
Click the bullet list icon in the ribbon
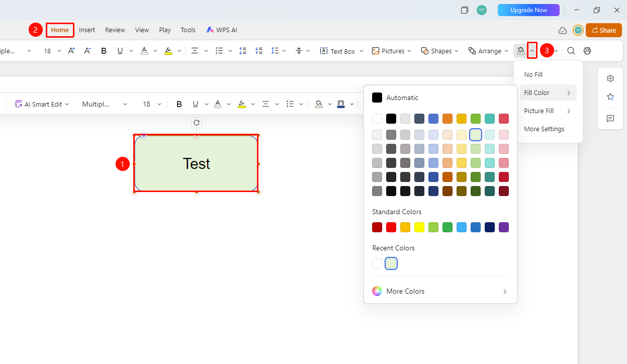click(x=219, y=51)
